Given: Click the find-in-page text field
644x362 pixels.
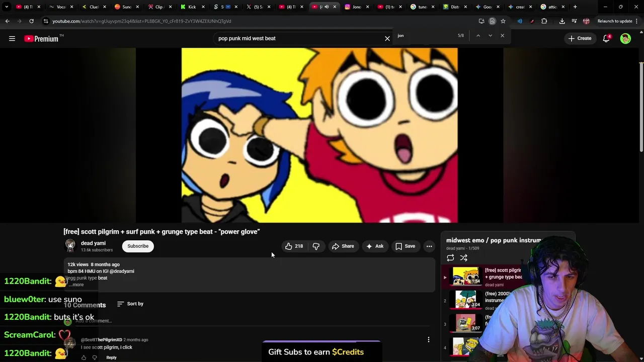Looking at the screenshot, I should tap(425, 36).
